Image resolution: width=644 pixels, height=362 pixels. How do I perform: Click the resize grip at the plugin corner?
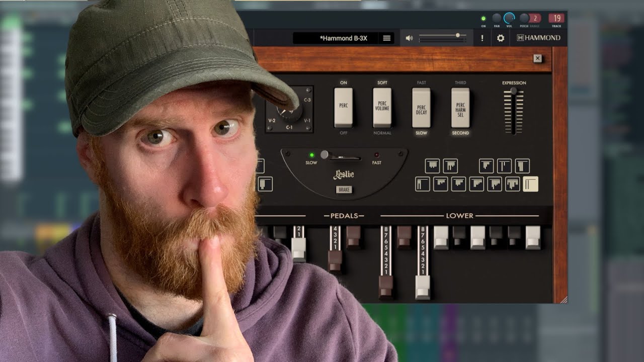[x=564, y=300]
